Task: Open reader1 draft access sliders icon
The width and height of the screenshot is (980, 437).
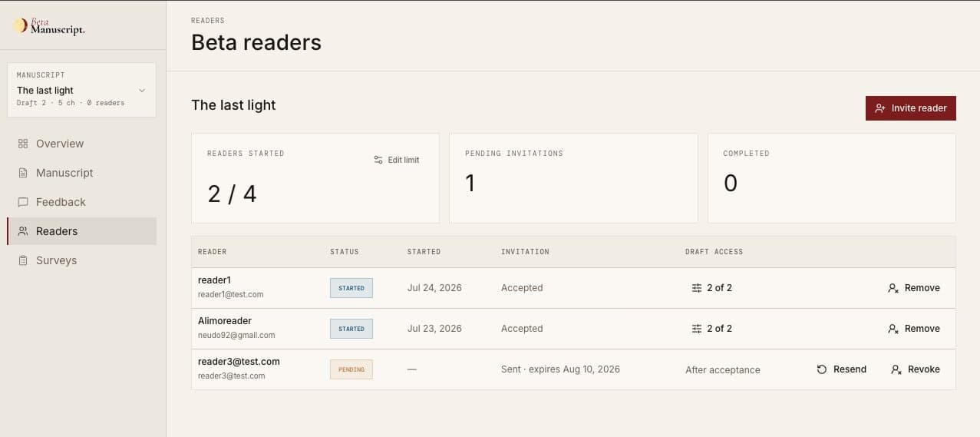Action: point(697,288)
